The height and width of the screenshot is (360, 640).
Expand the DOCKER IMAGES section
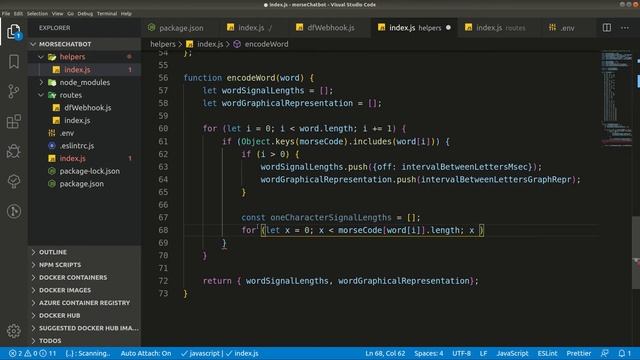84,290
